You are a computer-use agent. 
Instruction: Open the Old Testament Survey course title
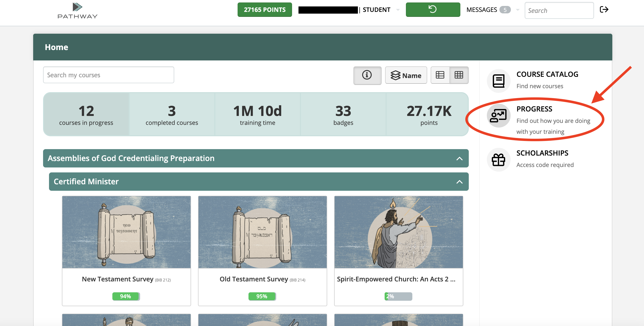pyautogui.click(x=253, y=279)
